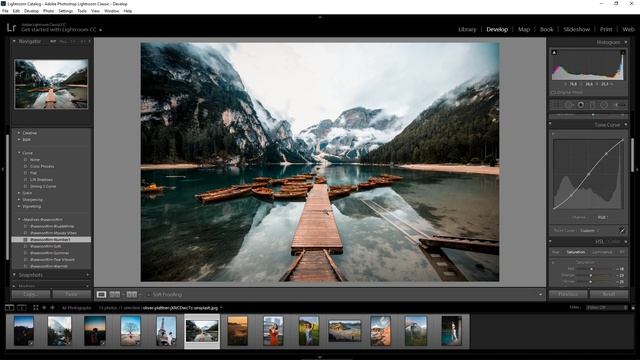Click the go forward arrow in filmstrip bar
640x360 pixels.
tap(52, 308)
